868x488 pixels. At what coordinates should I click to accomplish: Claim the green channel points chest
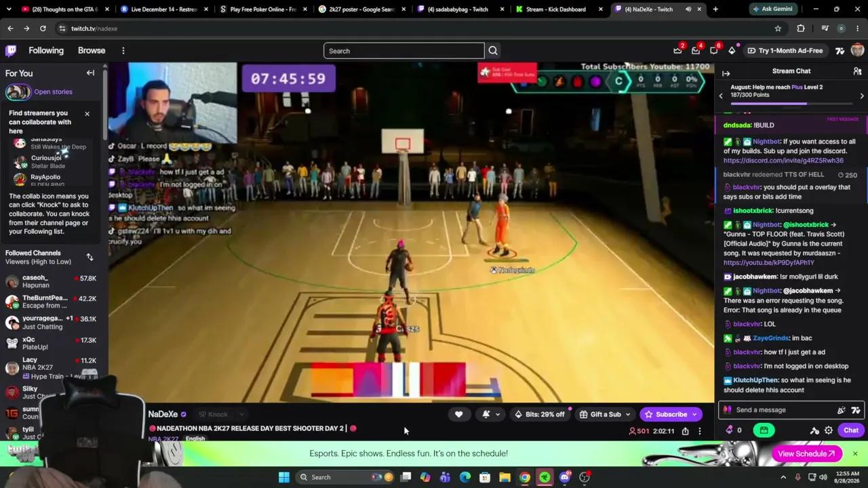[764, 430]
